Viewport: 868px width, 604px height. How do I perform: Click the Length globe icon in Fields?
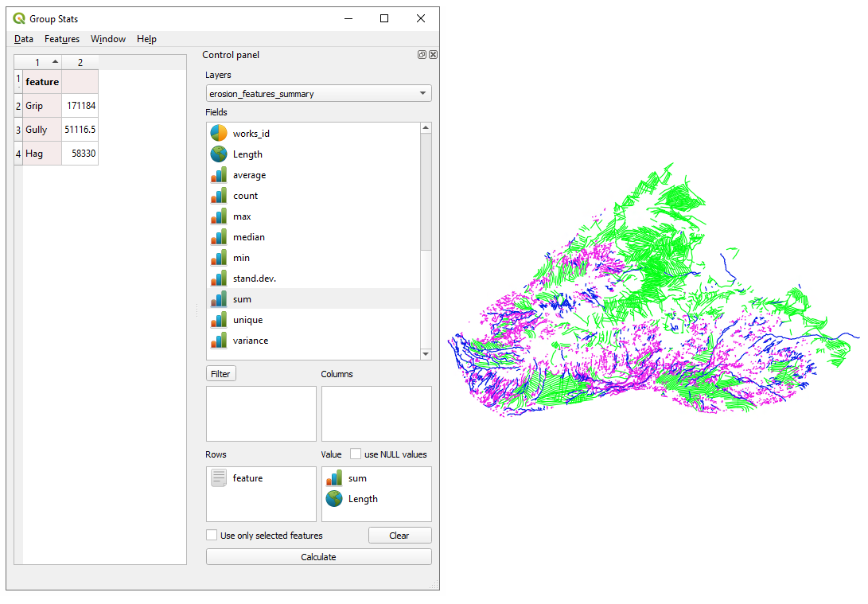[x=218, y=154]
